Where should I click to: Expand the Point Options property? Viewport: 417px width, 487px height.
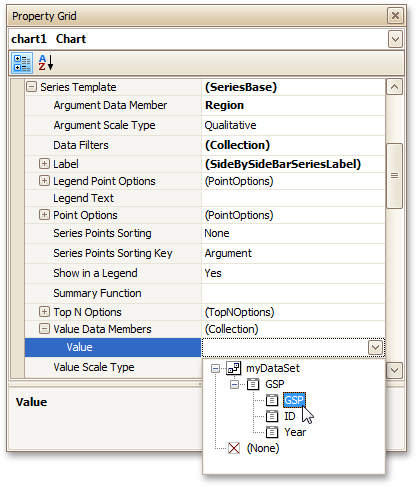pos(44,215)
